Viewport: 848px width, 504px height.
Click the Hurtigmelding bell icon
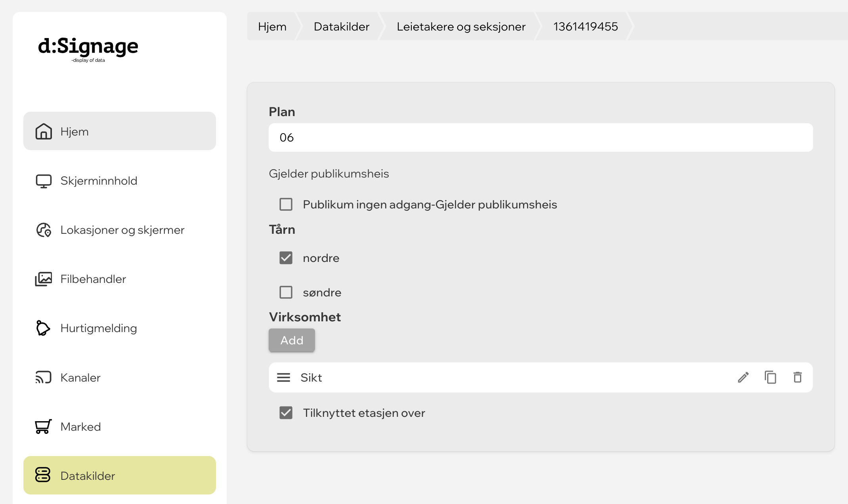[43, 328]
